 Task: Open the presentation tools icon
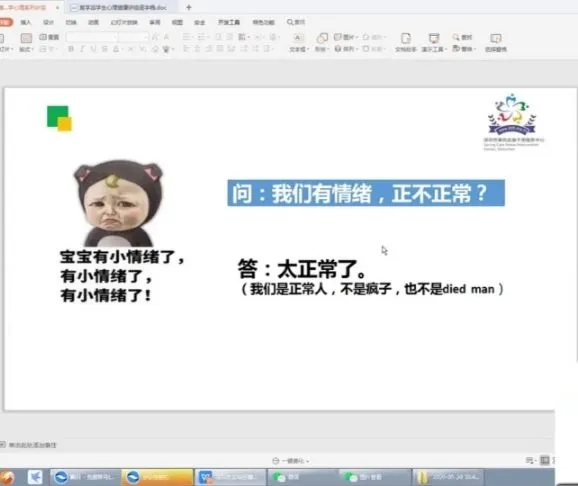pos(434,42)
